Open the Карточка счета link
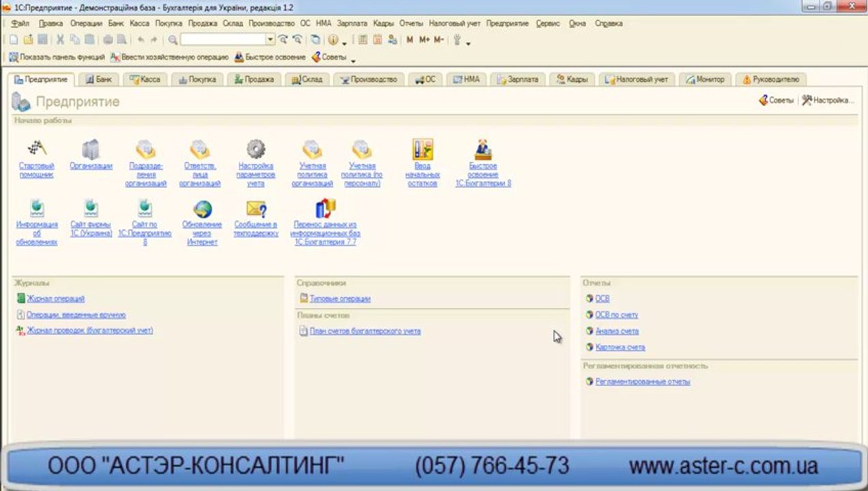868x491 pixels. click(x=620, y=348)
